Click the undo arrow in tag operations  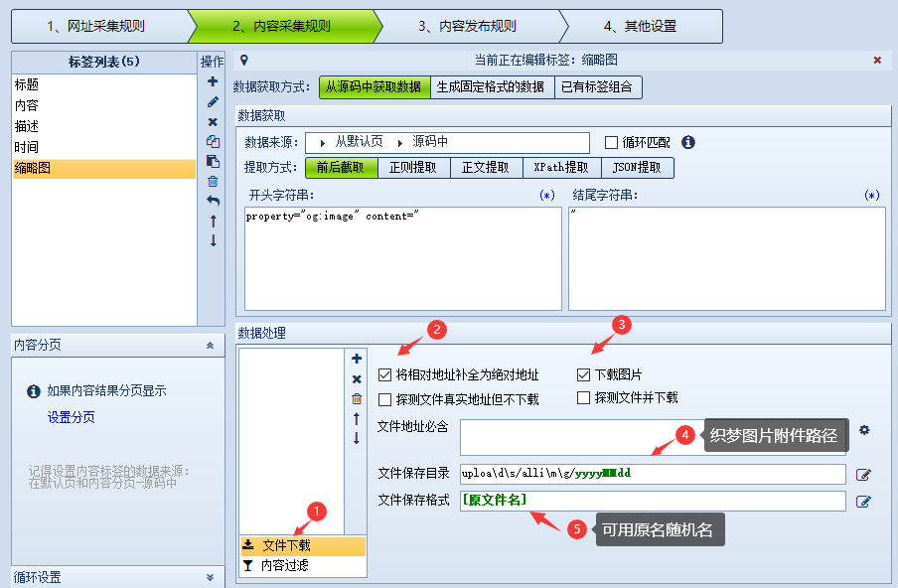tap(213, 201)
